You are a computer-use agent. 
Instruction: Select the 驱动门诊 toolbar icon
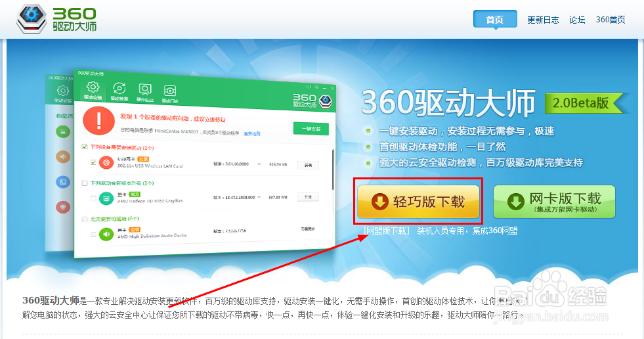click(169, 94)
